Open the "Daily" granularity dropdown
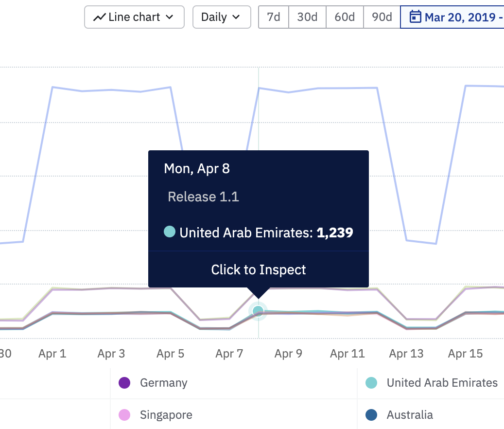504x429 pixels. (x=222, y=17)
